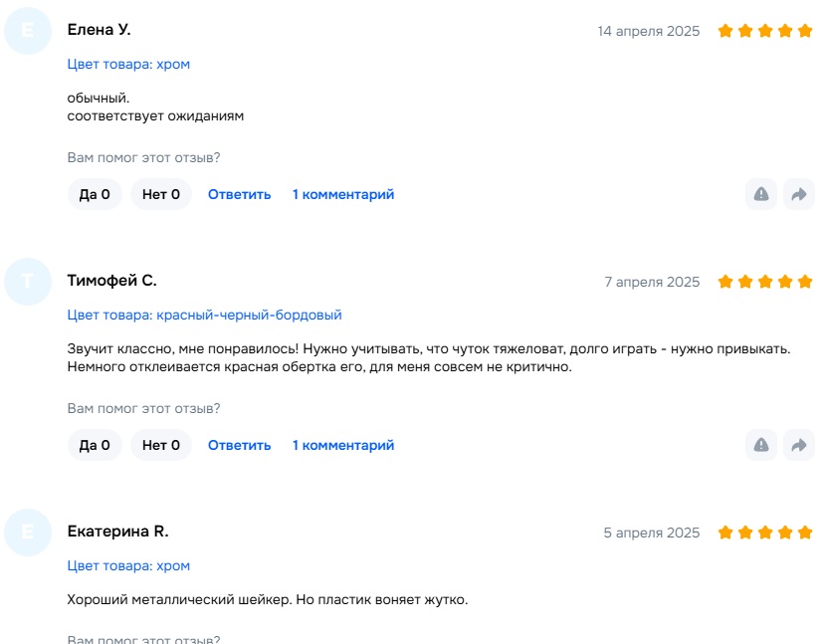This screenshot has width=830, height=644.
Task: Expand '1 комментарий' under Тимофей С.'s review
Action: tap(343, 445)
